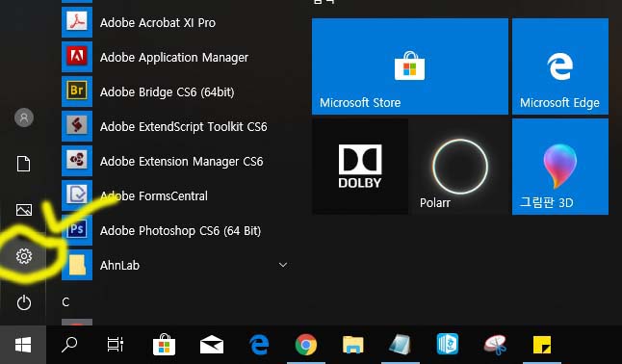This screenshot has height=364, width=622.
Task: Open Google Chrome from taskbar
Action: pyautogui.click(x=306, y=345)
